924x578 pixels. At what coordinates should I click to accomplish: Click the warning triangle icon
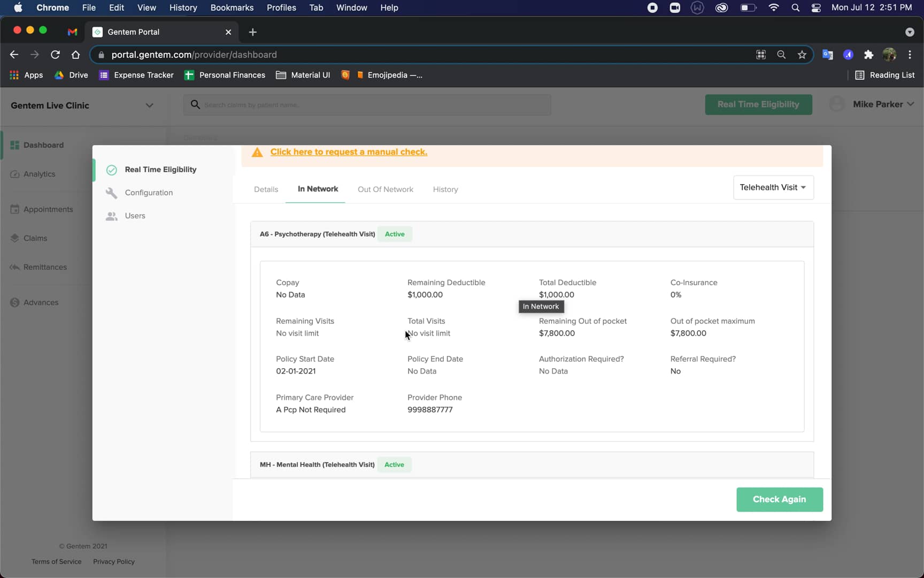257,153
